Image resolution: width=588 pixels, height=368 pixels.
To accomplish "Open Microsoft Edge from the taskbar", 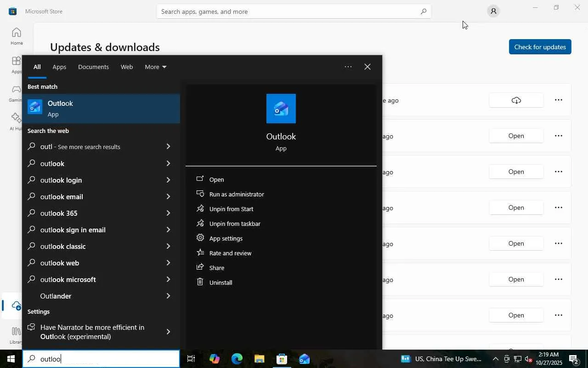I will coord(237,359).
